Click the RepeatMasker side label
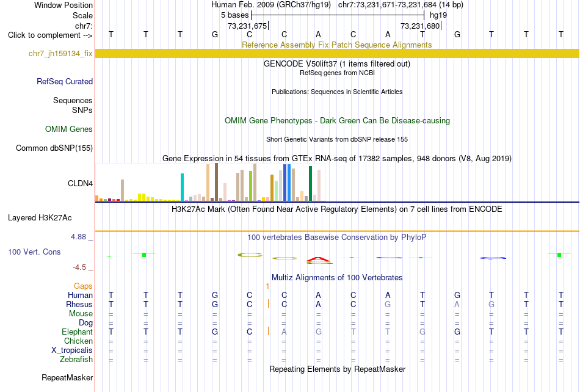The image size is (580, 392). click(67, 377)
